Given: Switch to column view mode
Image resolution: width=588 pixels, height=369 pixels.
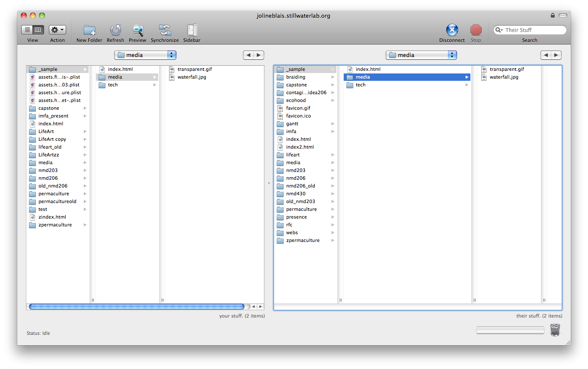Looking at the screenshot, I should (38, 30).
